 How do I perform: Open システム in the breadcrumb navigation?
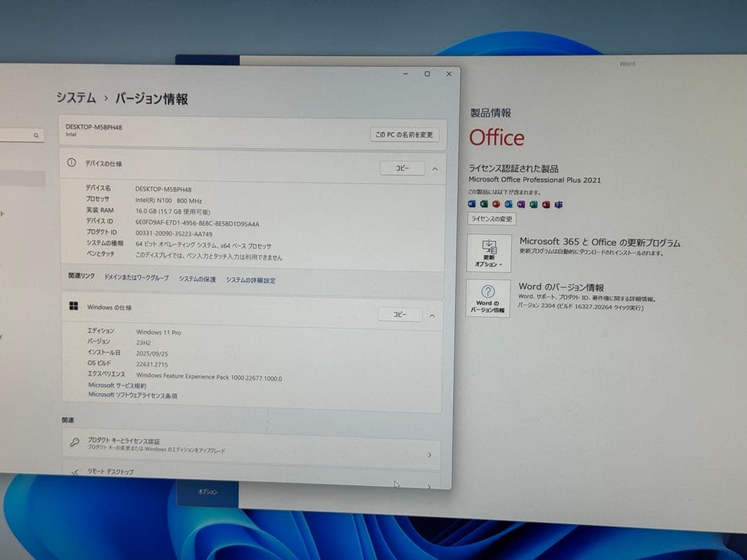[76, 98]
